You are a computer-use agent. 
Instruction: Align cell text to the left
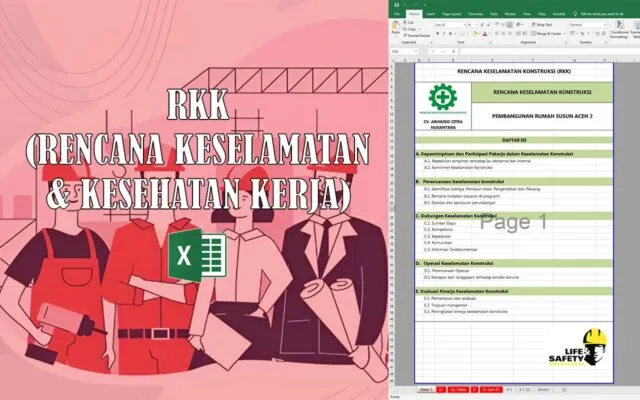(497, 33)
